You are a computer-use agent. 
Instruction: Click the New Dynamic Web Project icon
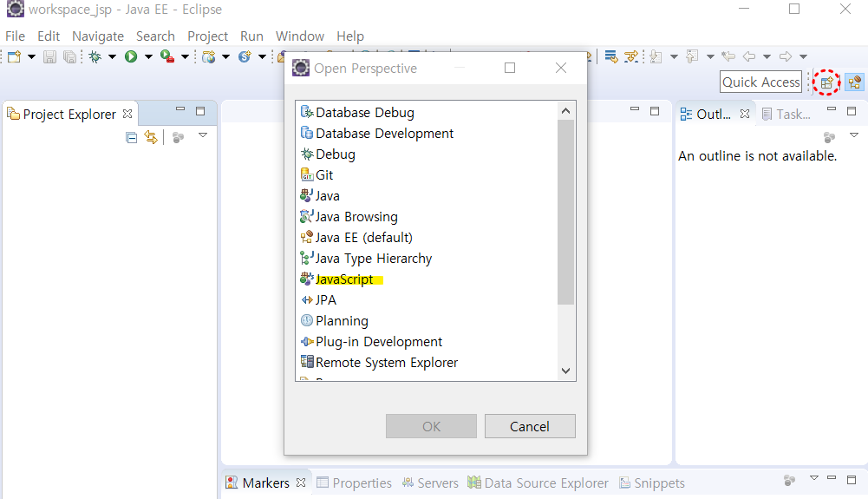pos(209,56)
